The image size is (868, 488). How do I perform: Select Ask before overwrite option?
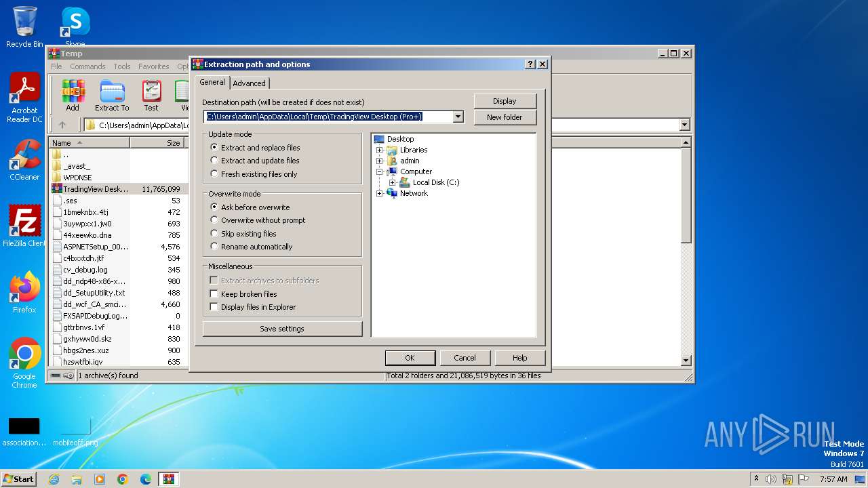tap(250, 207)
